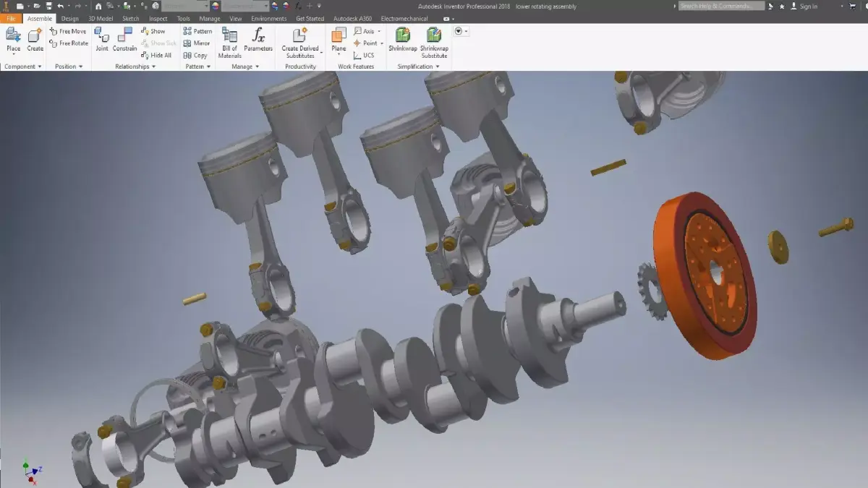This screenshot has width=868, height=488.
Task: Click the UCS tool
Action: 364,55
